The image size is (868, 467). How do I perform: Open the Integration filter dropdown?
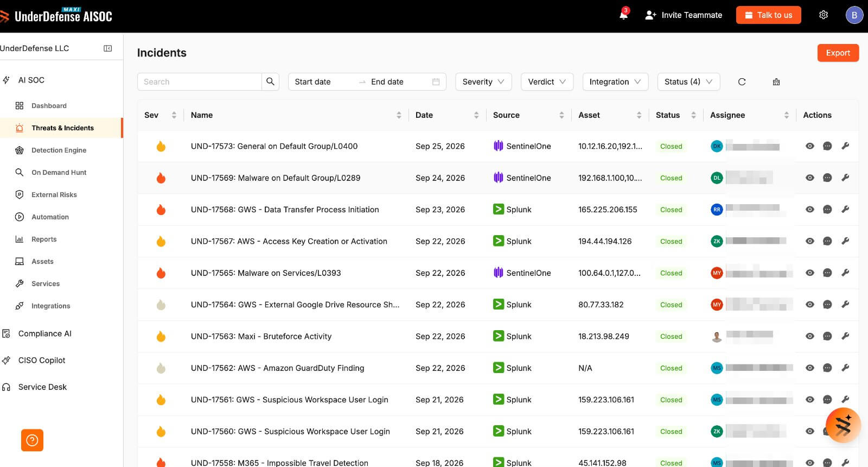point(615,81)
